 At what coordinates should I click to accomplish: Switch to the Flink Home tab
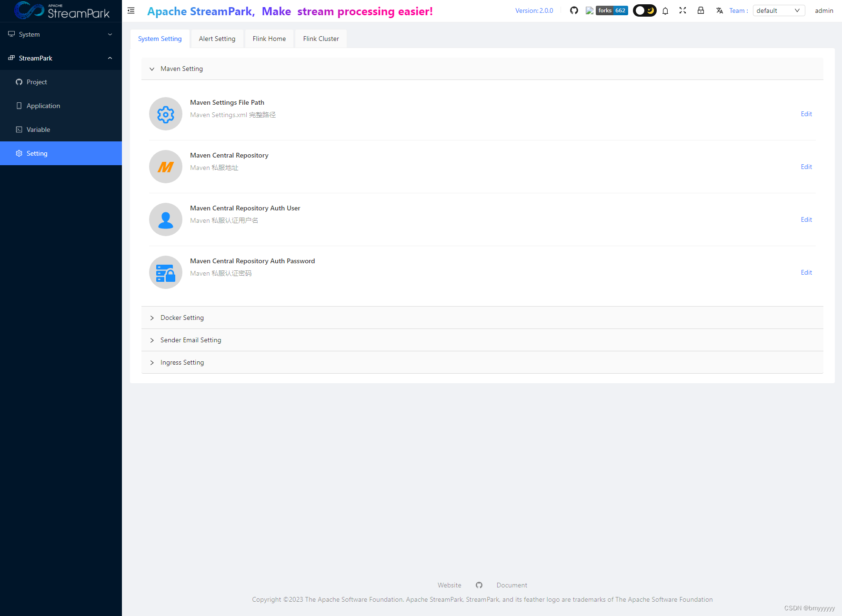click(270, 39)
